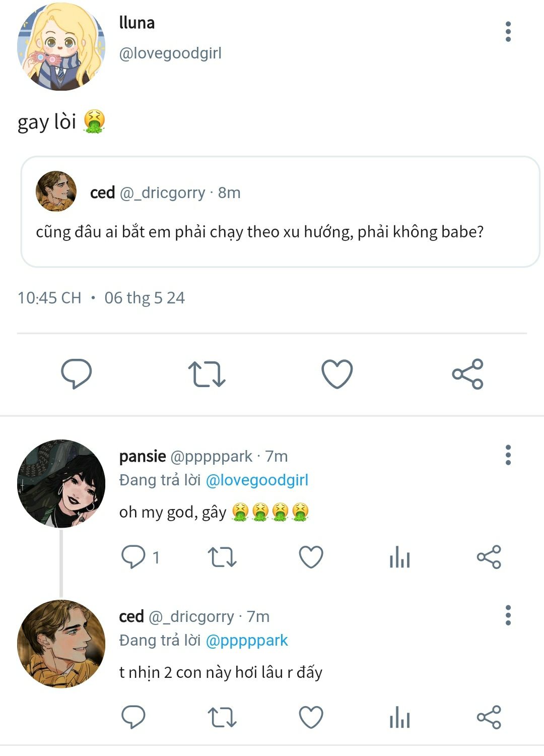The image size is (544, 756).
Task: Open the @pppppark mention link
Action: point(247,641)
